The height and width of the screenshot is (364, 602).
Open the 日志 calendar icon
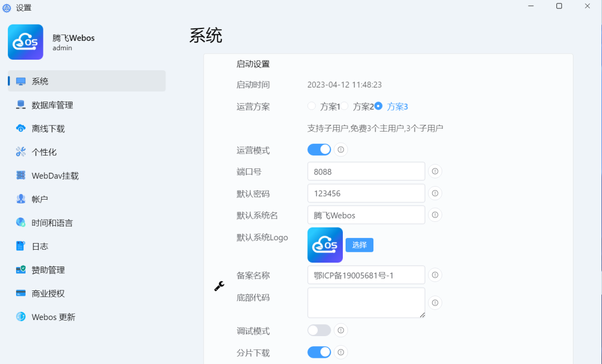21,245
